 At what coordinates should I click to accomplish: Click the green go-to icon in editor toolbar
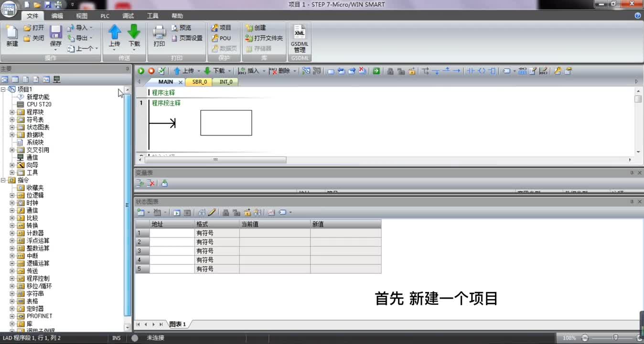pyautogui.click(x=376, y=71)
